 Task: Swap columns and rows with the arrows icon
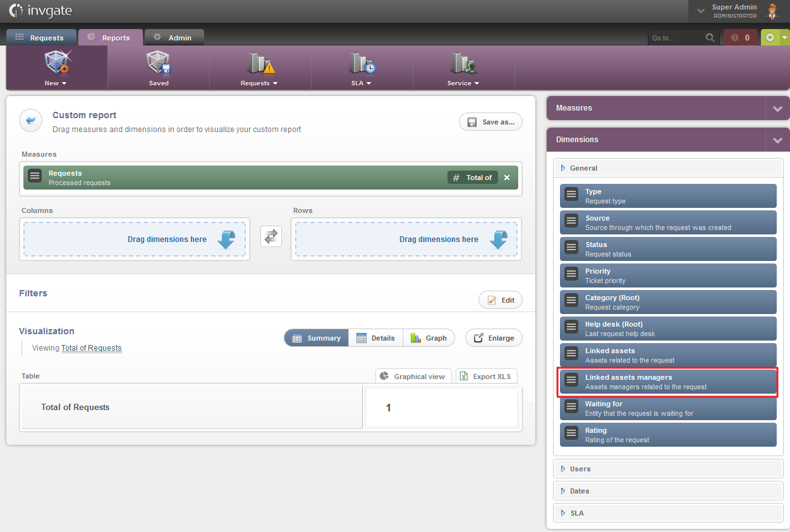pos(270,236)
